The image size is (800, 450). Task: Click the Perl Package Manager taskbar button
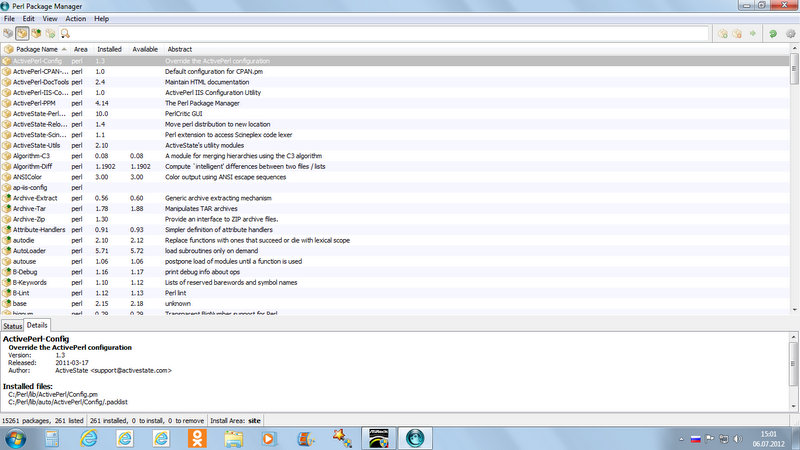click(415, 438)
